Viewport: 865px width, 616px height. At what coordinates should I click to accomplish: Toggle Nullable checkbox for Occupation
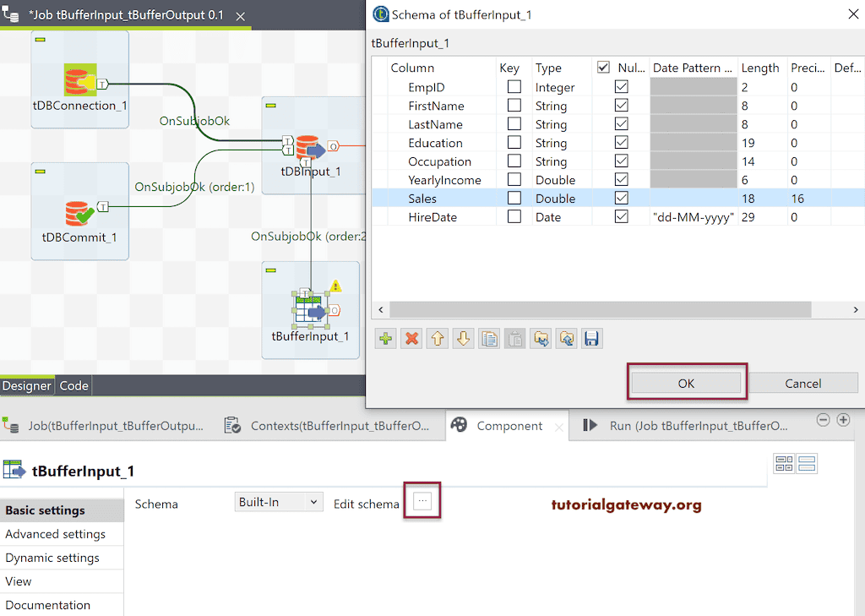(622, 161)
